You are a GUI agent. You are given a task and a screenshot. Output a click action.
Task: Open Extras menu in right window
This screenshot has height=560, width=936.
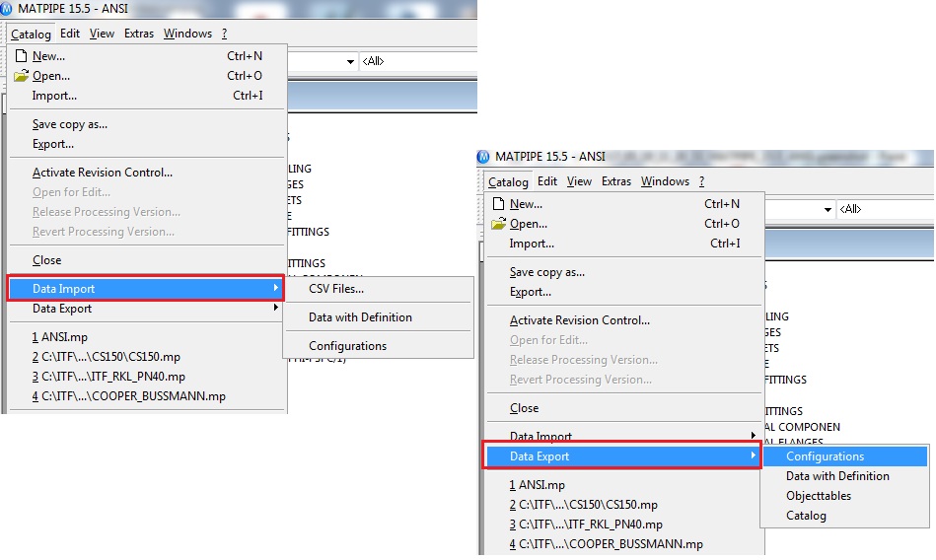(616, 181)
